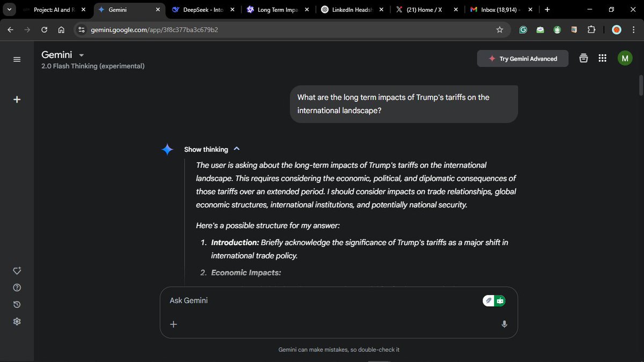Click the Economic Impacts list heading
This screenshot has height=362, width=644.
(246, 272)
